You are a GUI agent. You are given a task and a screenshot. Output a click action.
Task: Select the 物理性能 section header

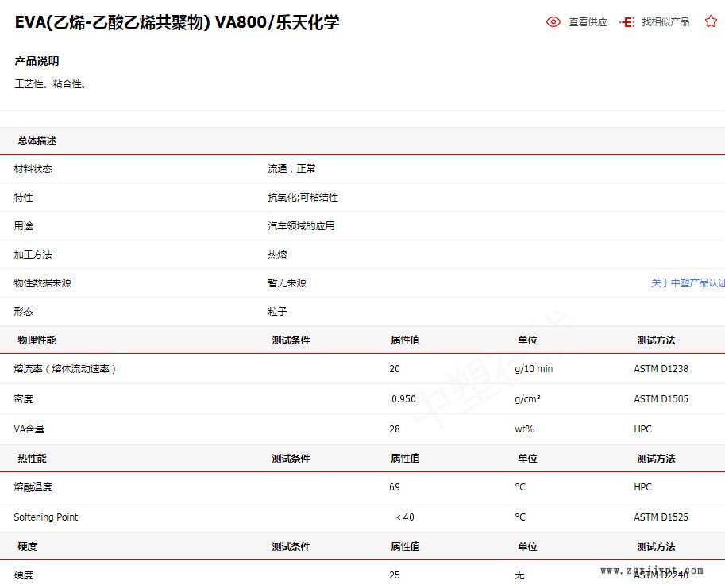click(x=37, y=340)
